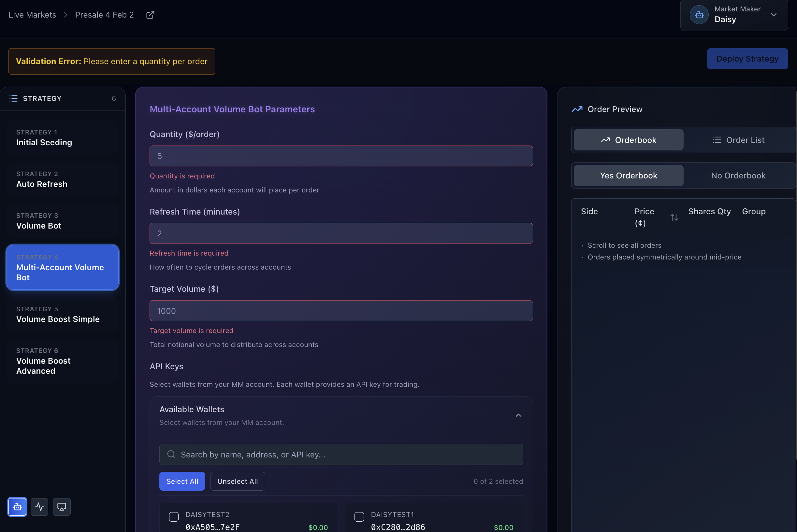Image resolution: width=797 pixels, height=532 pixels.
Task: Click the Select All wallets button
Action: [x=182, y=481]
